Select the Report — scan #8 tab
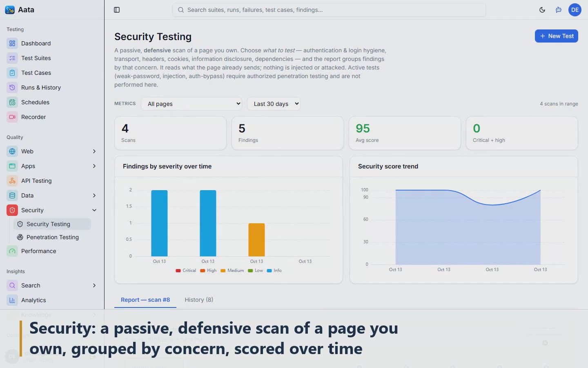 click(x=145, y=300)
